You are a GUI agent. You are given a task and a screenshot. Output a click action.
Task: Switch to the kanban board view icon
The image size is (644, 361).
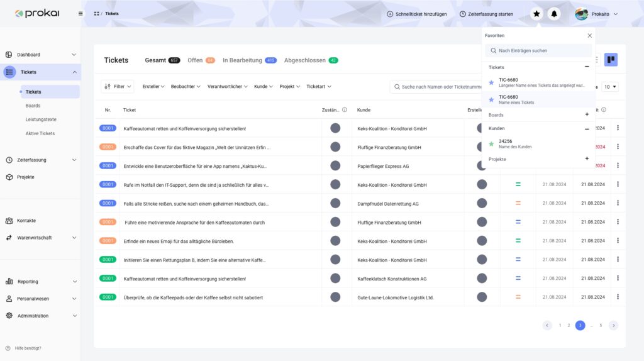(611, 60)
